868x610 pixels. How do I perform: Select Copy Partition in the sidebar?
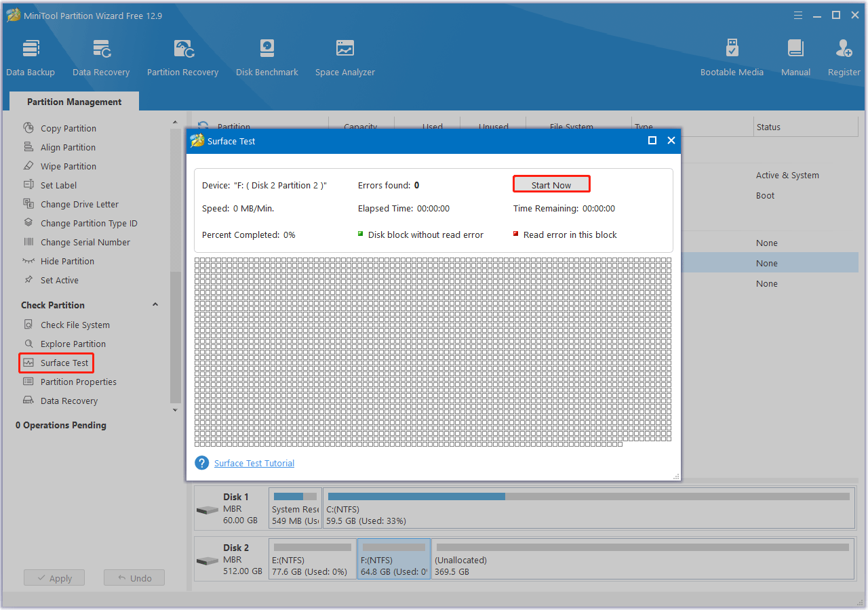tap(68, 127)
